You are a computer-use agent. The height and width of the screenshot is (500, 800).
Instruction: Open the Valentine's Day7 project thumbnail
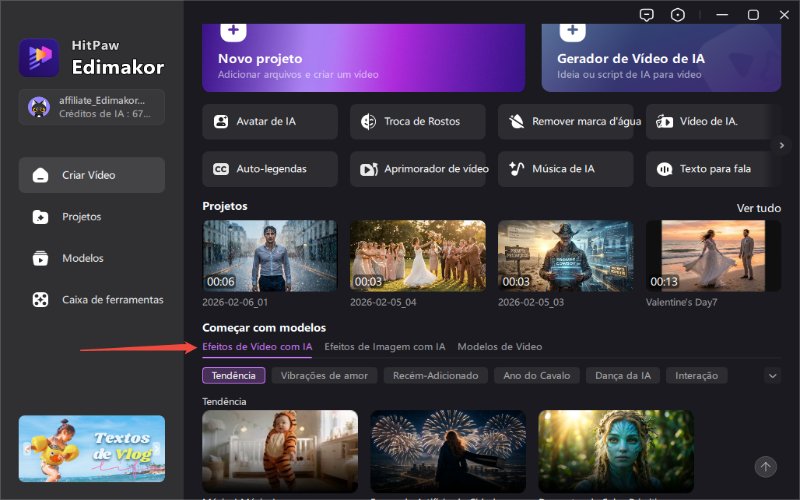click(x=713, y=256)
